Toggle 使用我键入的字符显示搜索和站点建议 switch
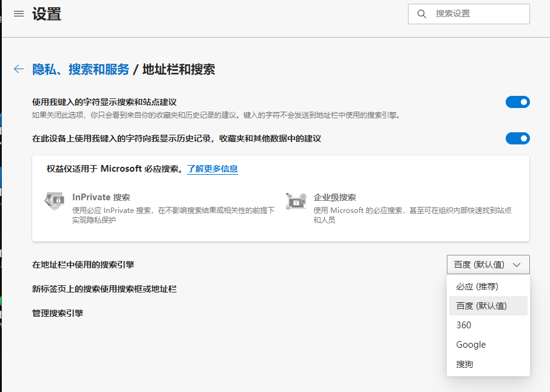Image resolution: width=550 pixels, height=392 pixels. pyautogui.click(x=517, y=102)
